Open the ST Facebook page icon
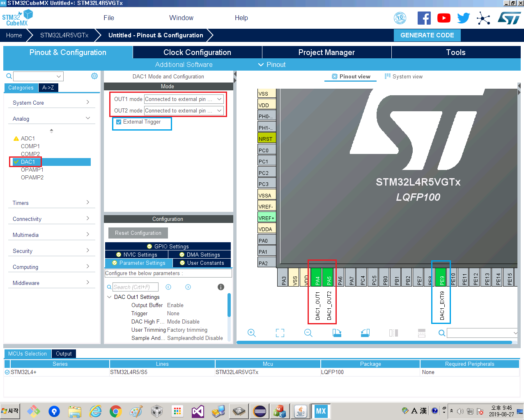Viewport: 524px width, 420px height. click(424, 18)
